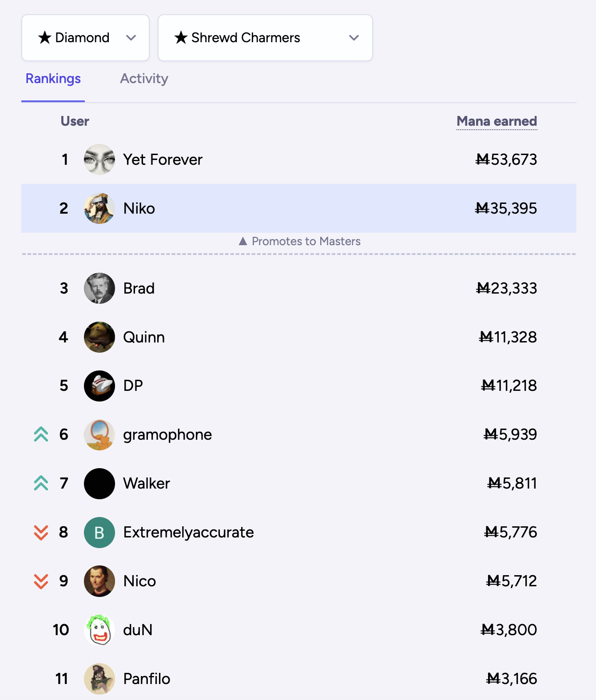Switch to the Activity tab

click(144, 79)
